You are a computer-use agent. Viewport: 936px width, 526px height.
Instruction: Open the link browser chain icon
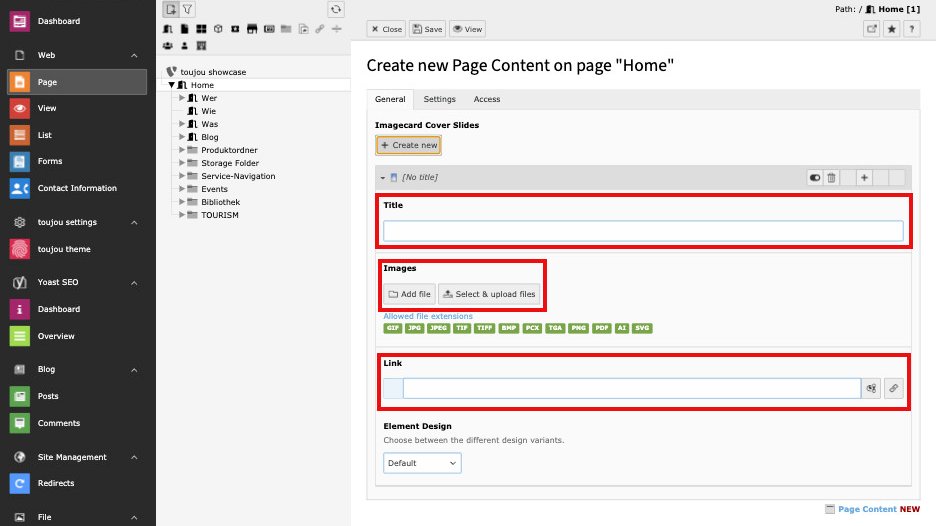click(893, 388)
